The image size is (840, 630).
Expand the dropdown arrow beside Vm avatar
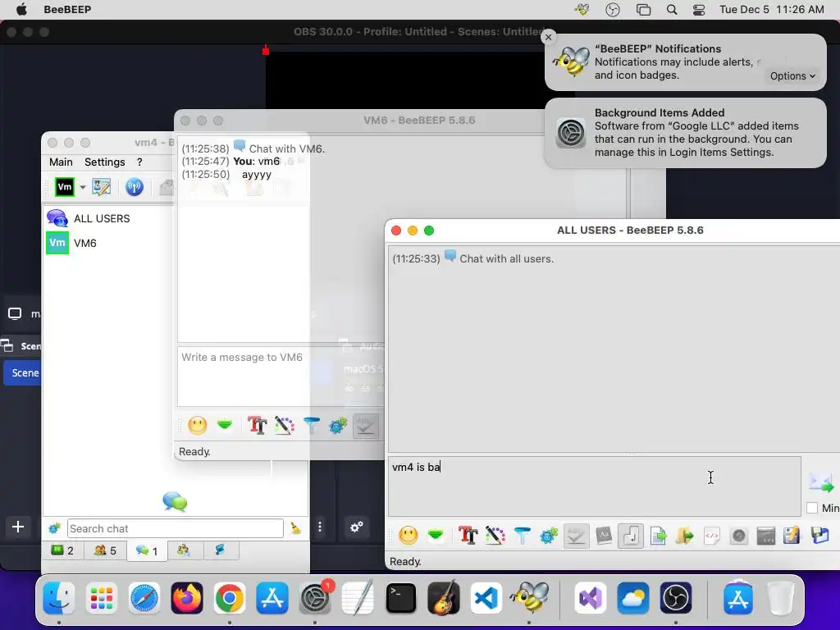[x=83, y=187]
